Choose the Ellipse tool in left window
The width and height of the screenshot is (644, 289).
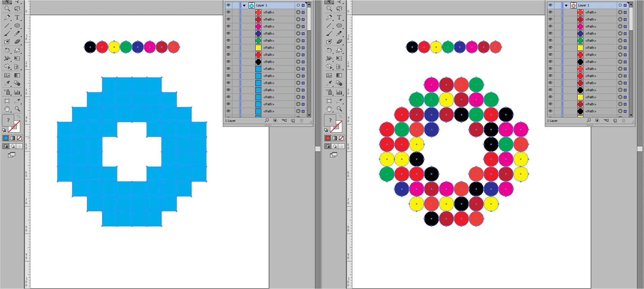tap(17, 26)
